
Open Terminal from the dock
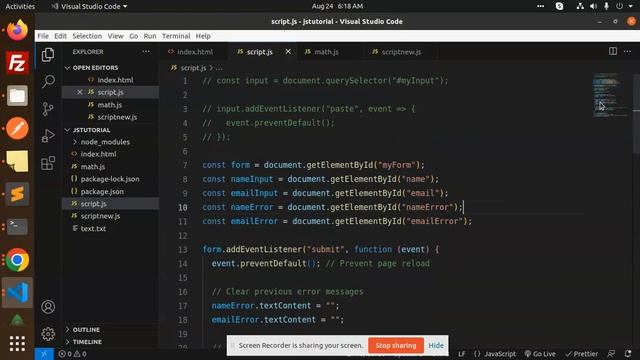point(17,227)
